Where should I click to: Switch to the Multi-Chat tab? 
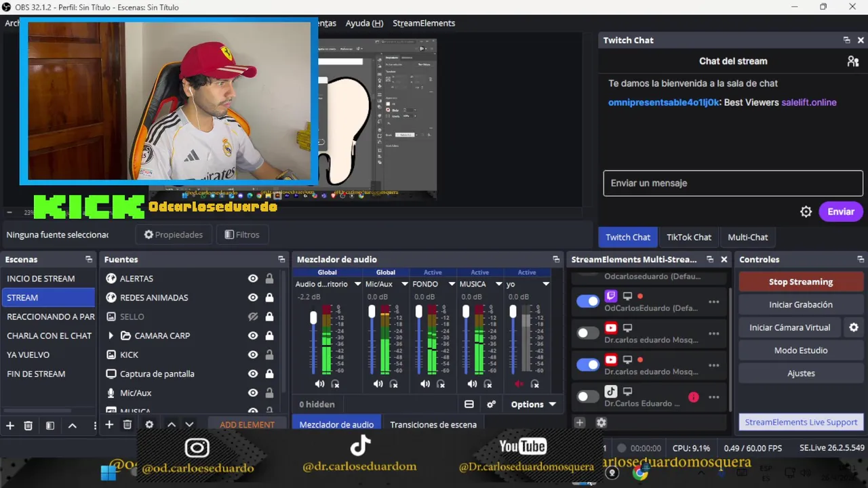click(x=747, y=237)
